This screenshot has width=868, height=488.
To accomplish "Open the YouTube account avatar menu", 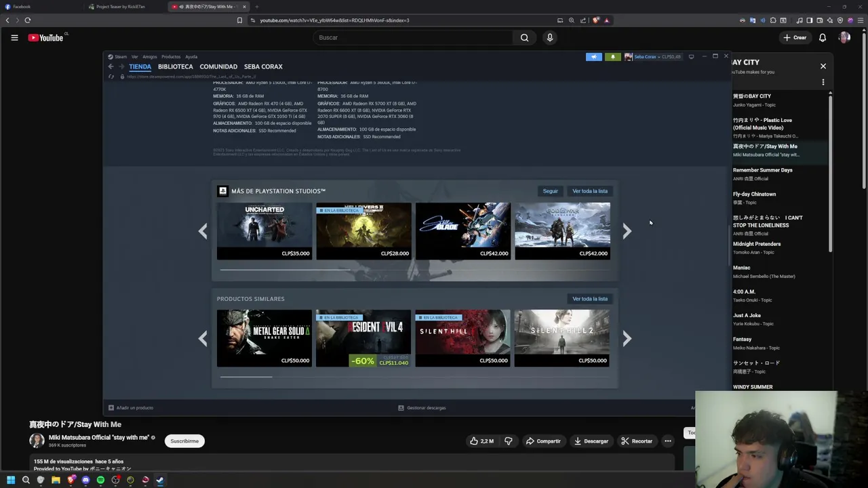I will pos(844,38).
